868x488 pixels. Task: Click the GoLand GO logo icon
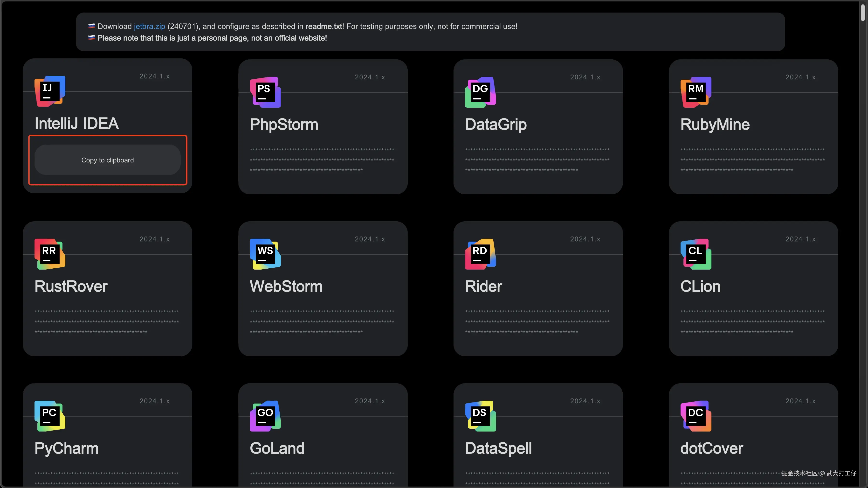[265, 416]
